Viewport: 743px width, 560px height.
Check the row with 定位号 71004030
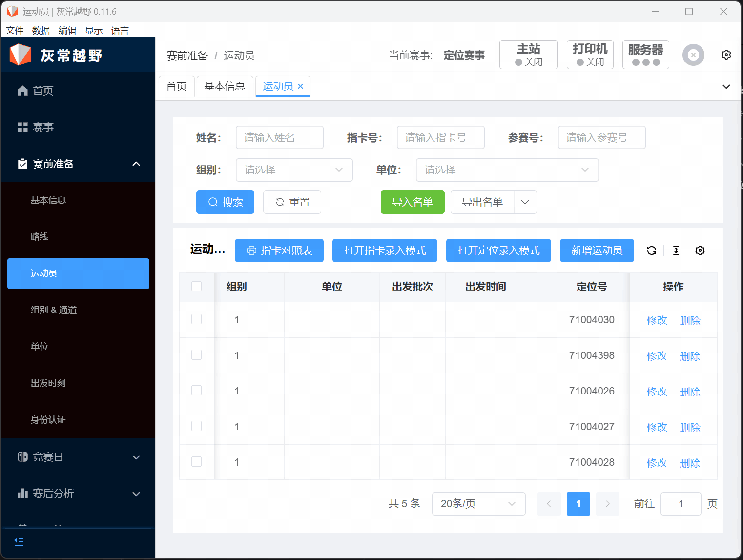(196, 319)
